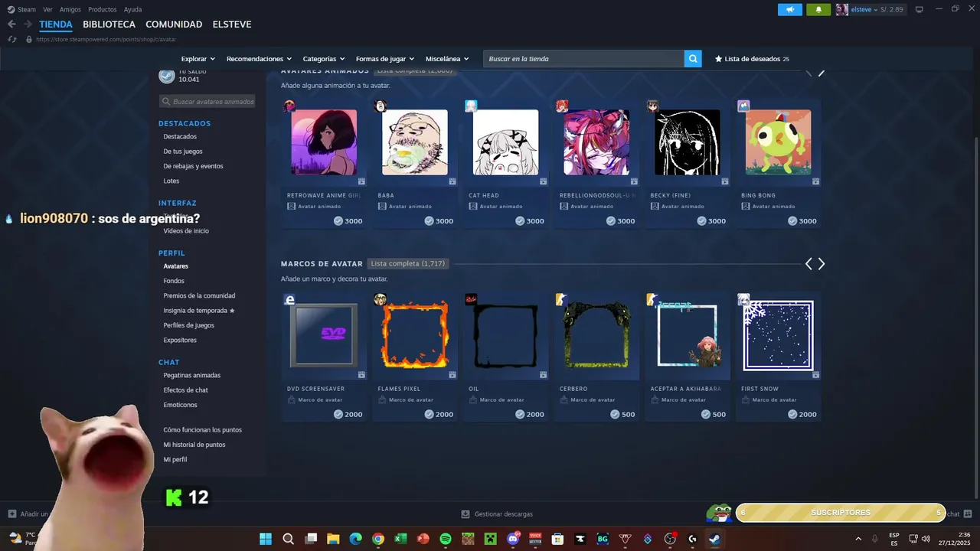980x551 pixels.
Task: Open the Windows Start button
Action: pos(266,539)
